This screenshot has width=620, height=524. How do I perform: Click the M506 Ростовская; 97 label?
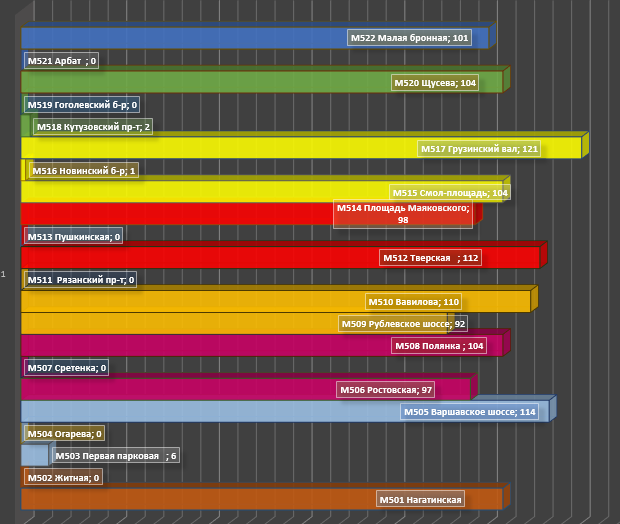tap(386, 390)
